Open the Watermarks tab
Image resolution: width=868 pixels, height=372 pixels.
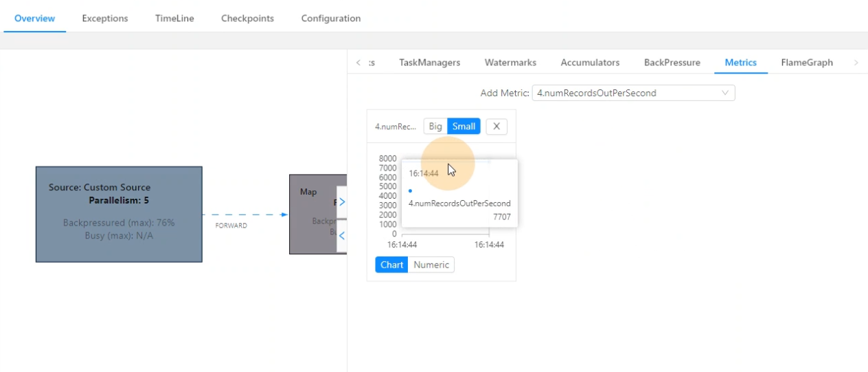point(510,63)
